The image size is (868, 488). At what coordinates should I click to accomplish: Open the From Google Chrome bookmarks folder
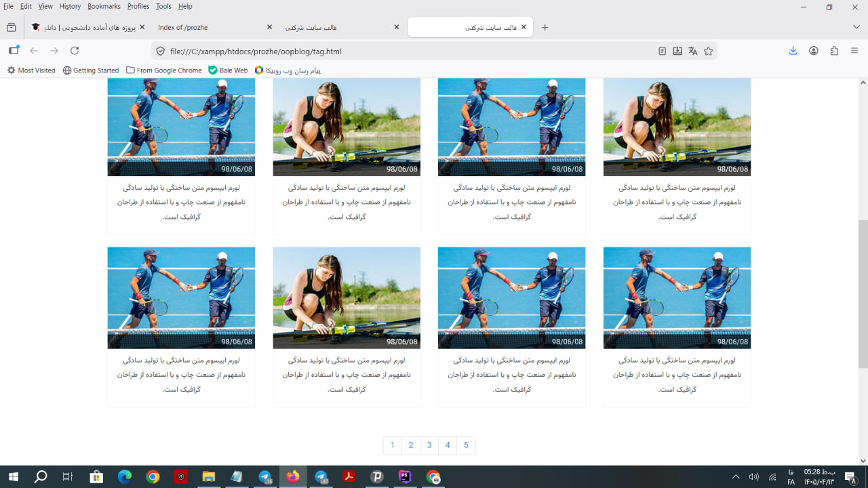(164, 70)
